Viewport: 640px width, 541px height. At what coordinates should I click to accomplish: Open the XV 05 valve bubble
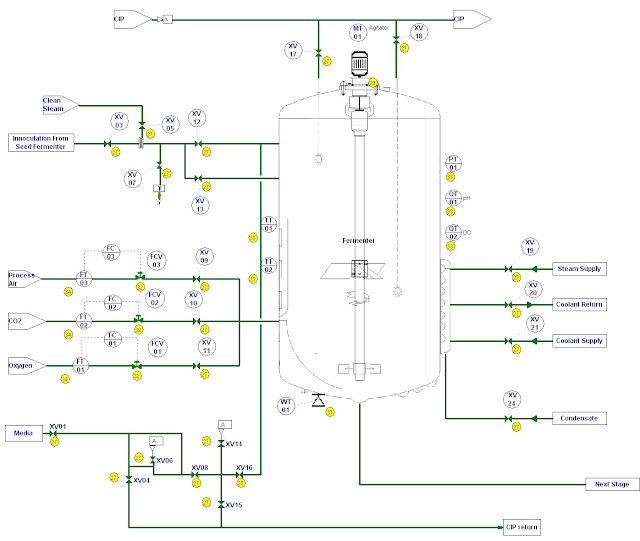170,124
